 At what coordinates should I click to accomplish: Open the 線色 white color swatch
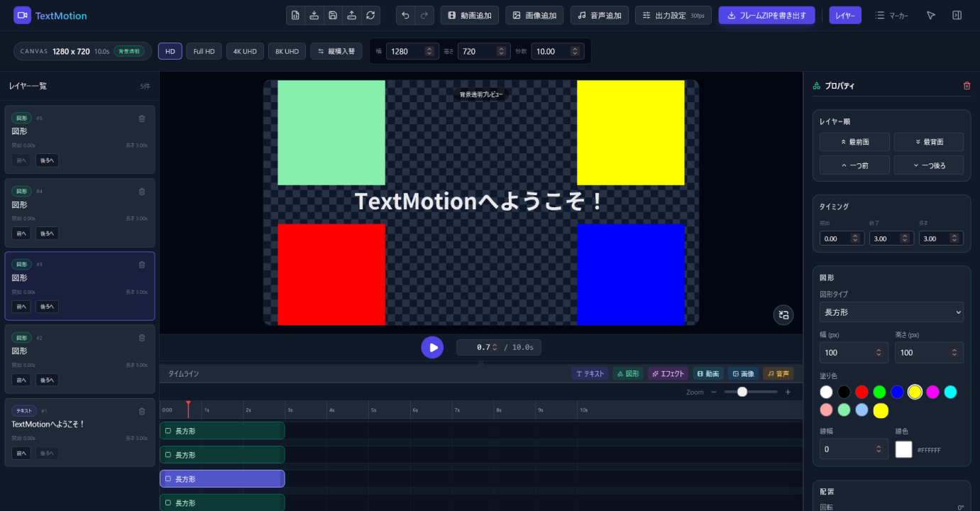pyautogui.click(x=903, y=449)
